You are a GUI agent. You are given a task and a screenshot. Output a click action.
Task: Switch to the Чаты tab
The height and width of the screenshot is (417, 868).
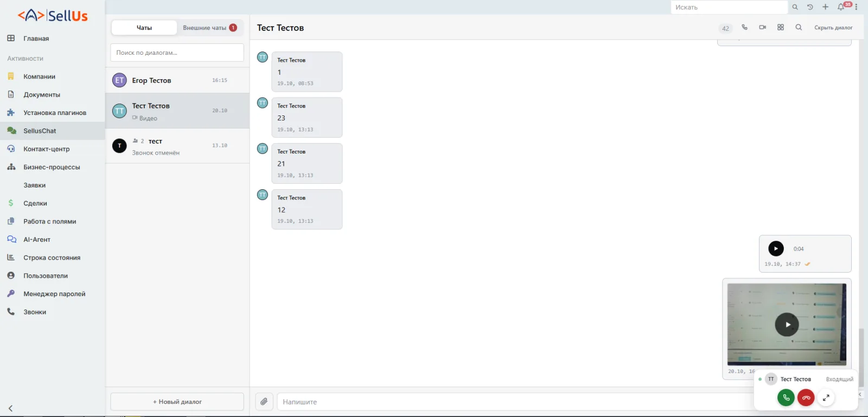144,28
